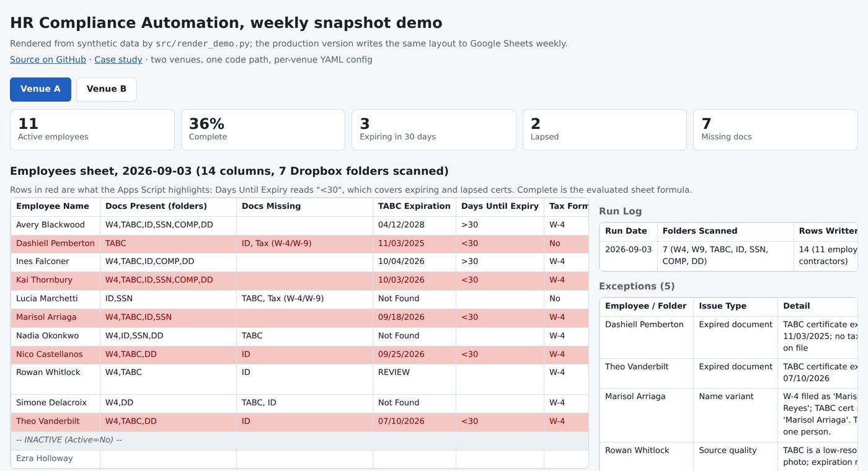Open the Source on GitHub link
The image size is (868, 471).
(x=48, y=59)
